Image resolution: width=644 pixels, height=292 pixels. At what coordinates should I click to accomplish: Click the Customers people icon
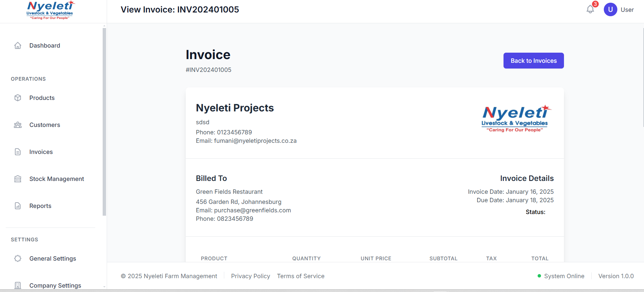click(18, 125)
